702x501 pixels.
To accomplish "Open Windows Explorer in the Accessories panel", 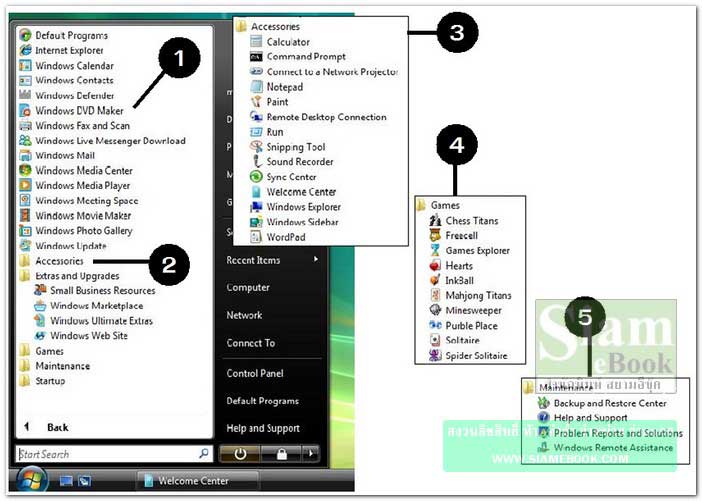I will [x=295, y=207].
